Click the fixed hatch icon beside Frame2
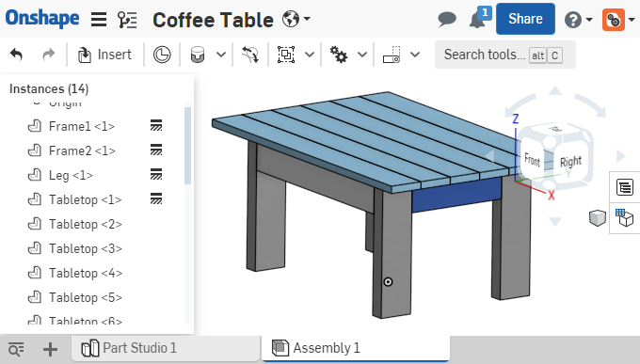 click(156, 150)
